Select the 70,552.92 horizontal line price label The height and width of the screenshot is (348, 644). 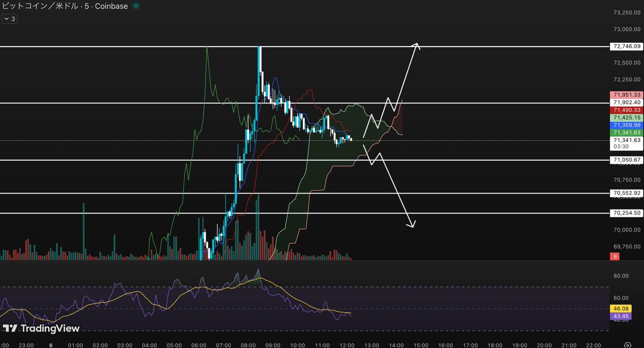[x=626, y=193]
